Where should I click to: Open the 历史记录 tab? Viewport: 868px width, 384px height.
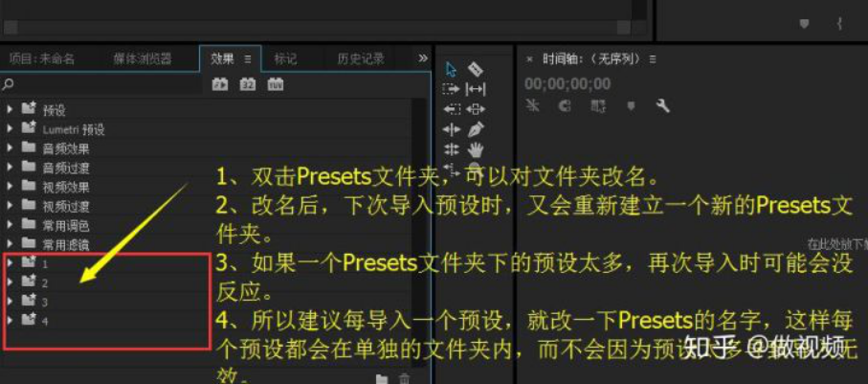tap(361, 58)
